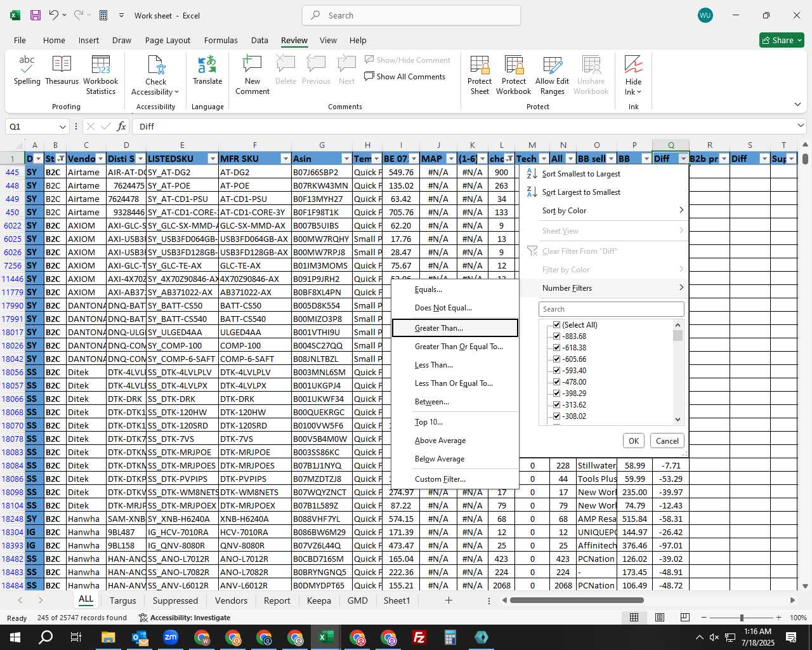Switch to Normal view in status bar
The image size is (812, 650).
634,618
